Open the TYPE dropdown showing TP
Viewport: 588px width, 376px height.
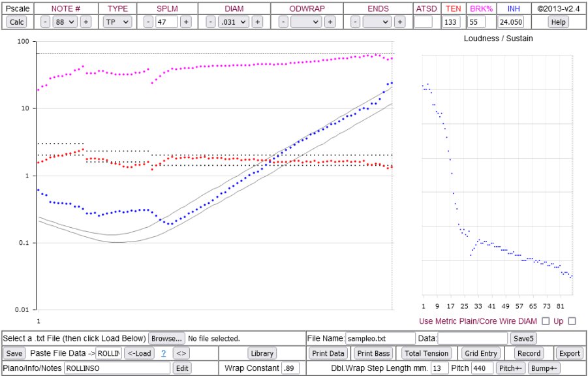[117, 22]
